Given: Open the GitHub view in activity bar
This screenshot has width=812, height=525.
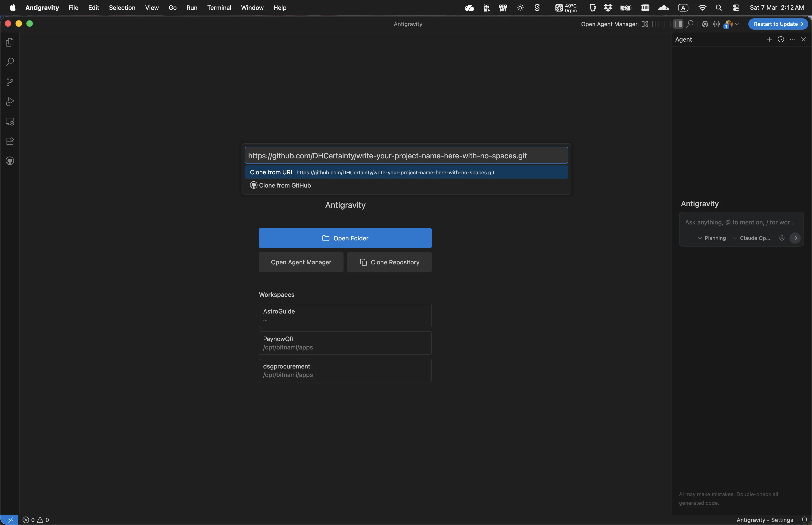Looking at the screenshot, I should (x=10, y=161).
